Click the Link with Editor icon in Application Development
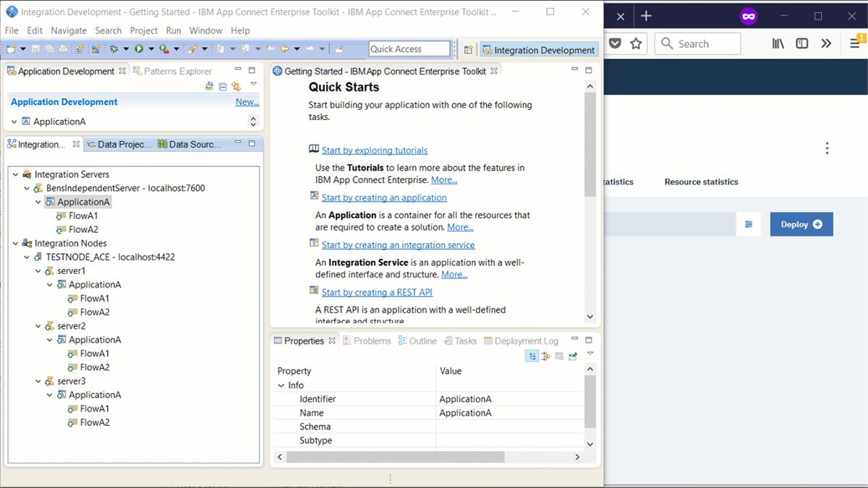868x488 pixels. tap(237, 85)
